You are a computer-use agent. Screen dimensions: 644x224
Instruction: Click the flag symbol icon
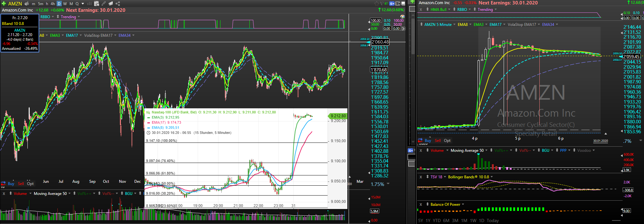coord(381,4)
